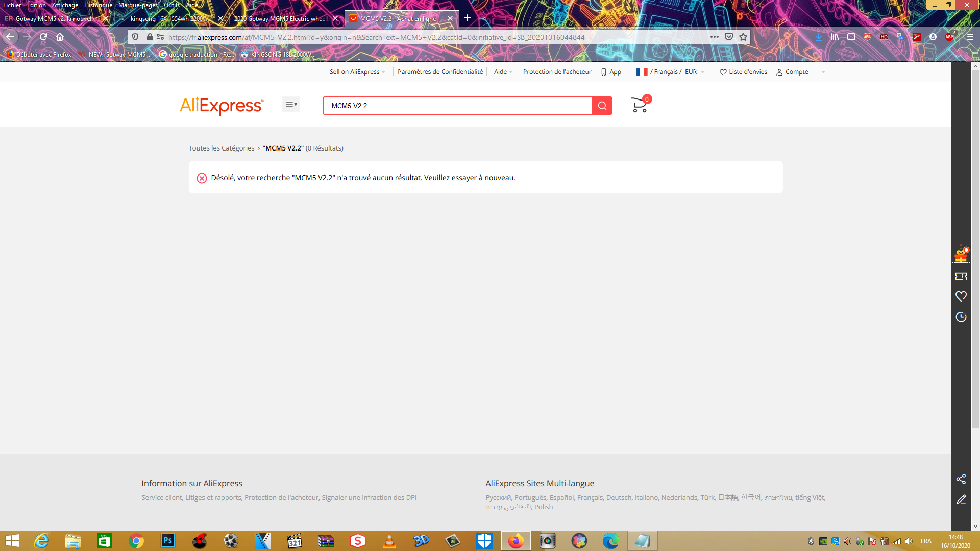Click Deutsch language site link
The height and width of the screenshot is (551, 980).
(x=619, y=497)
